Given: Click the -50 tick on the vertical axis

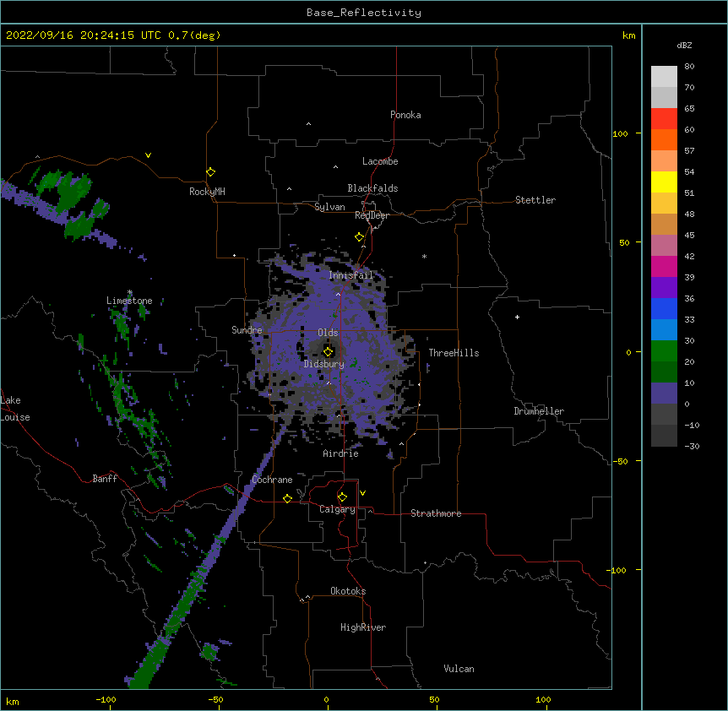Looking at the screenshot, I should (x=620, y=461).
